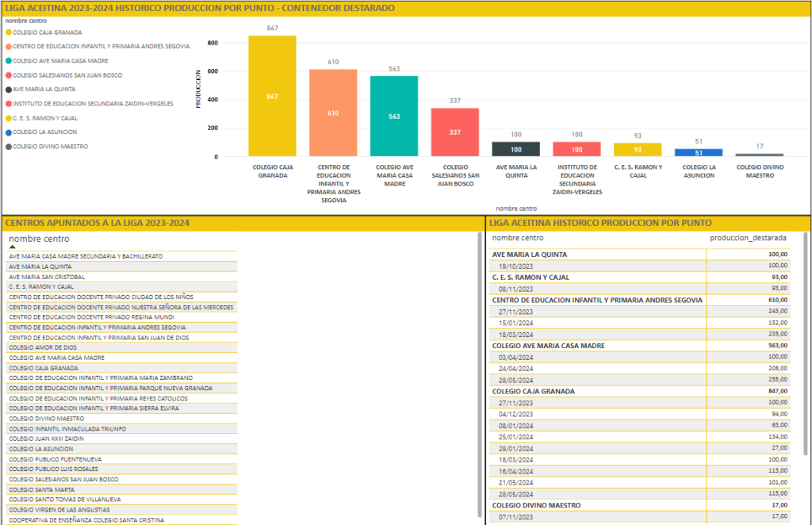Select the dark 100 bar for Ave Maria La Quinta

[515, 149]
